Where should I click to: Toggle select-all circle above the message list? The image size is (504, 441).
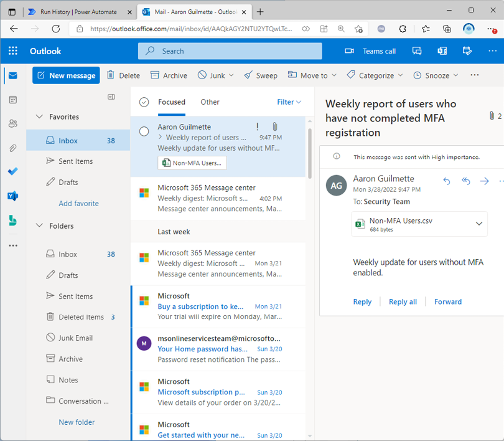pos(143,102)
